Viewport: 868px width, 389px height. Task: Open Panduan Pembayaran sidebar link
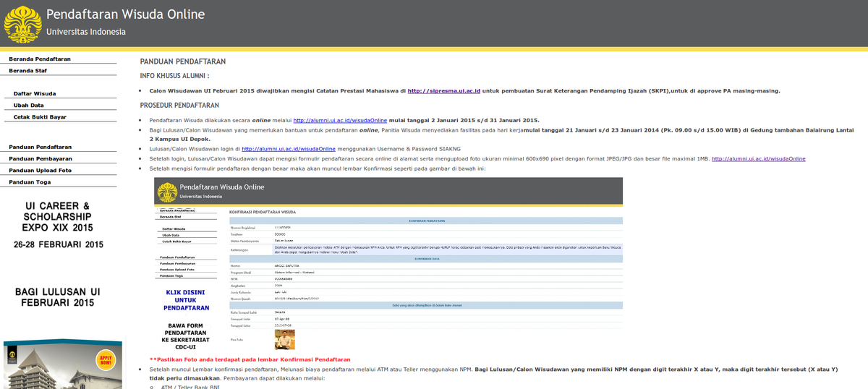point(41,158)
